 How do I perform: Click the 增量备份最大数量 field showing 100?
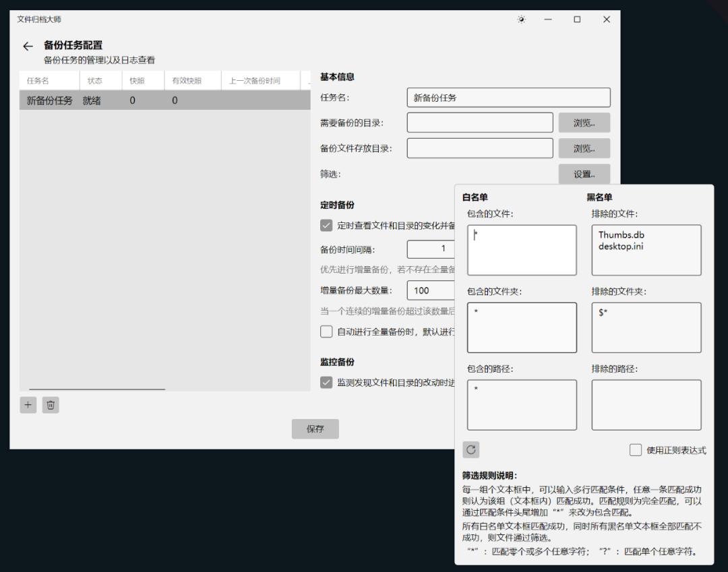pos(431,290)
